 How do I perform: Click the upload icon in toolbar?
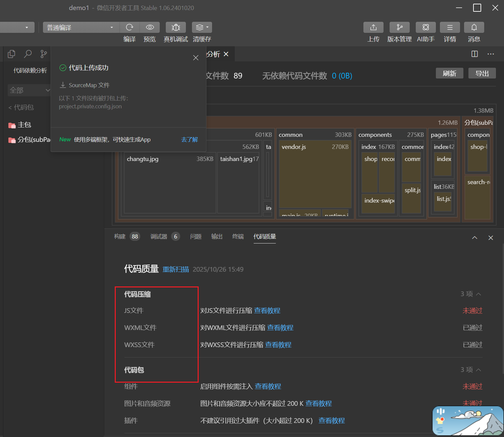point(373,28)
